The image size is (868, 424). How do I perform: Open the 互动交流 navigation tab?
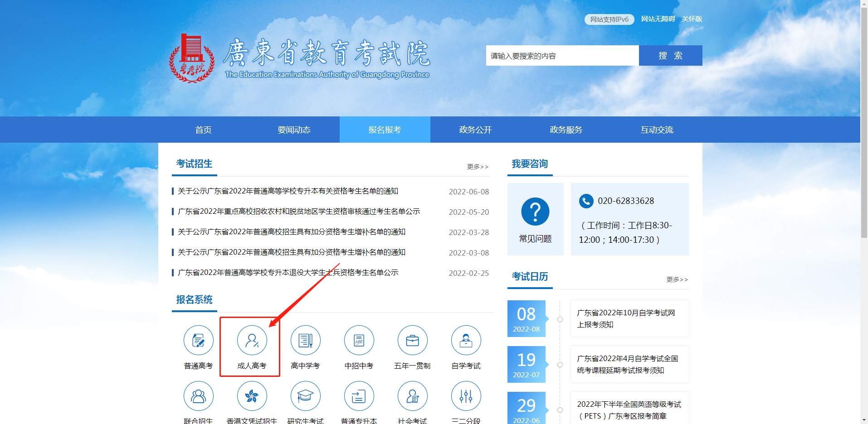coord(657,130)
